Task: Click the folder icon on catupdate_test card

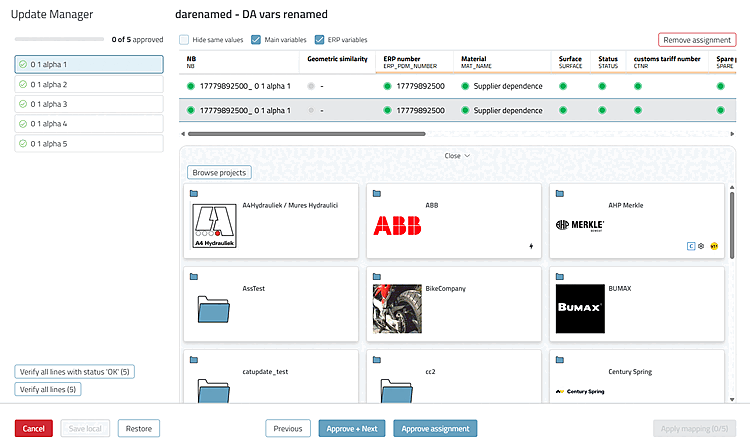Action: click(x=194, y=360)
